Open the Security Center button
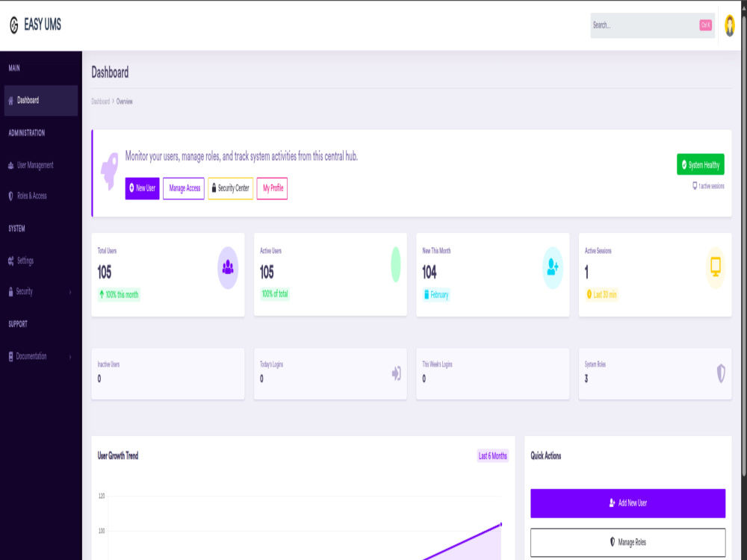This screenshot has height=560, width=747. pyautogui.click(x=231, y=188)
